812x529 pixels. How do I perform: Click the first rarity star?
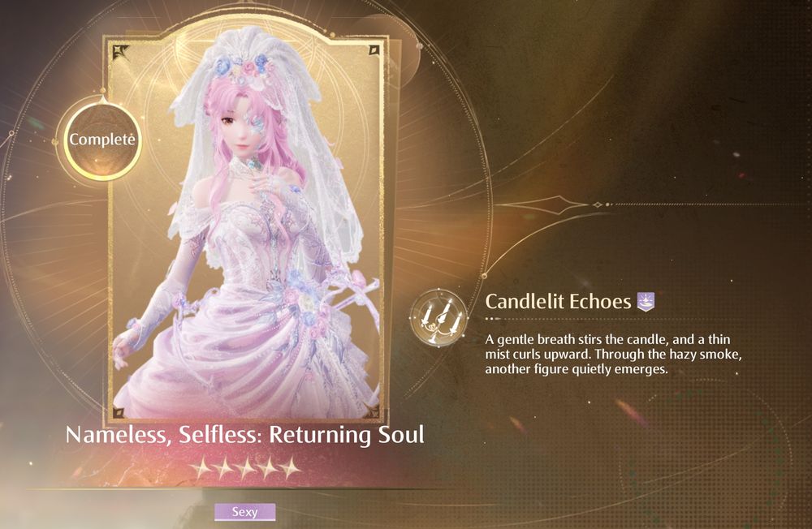tap(201, 468)
